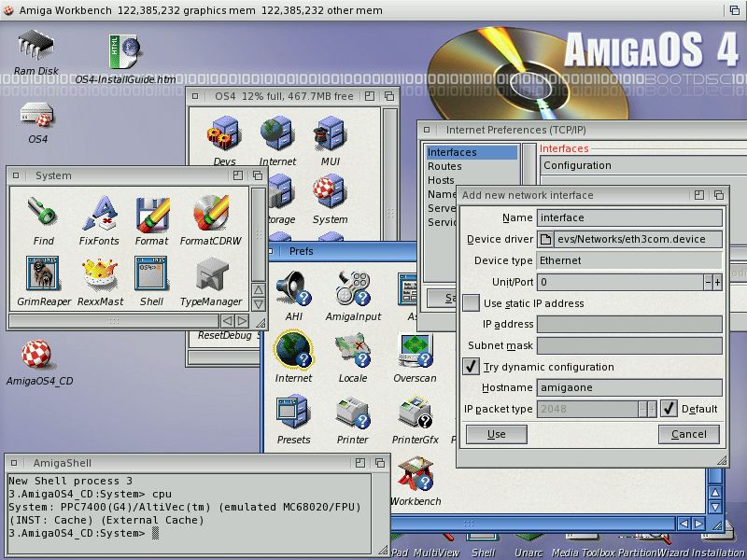Viewport: 747px width, 560px height.
Task: Click left arrow in System window scrollbar
Action: 227,321
